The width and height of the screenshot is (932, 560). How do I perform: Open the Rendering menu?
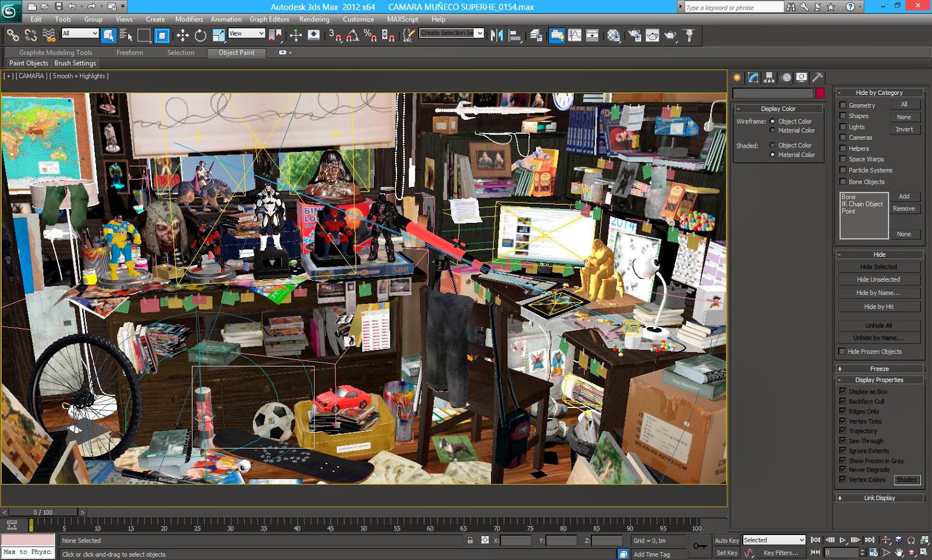tap(315, 19)
